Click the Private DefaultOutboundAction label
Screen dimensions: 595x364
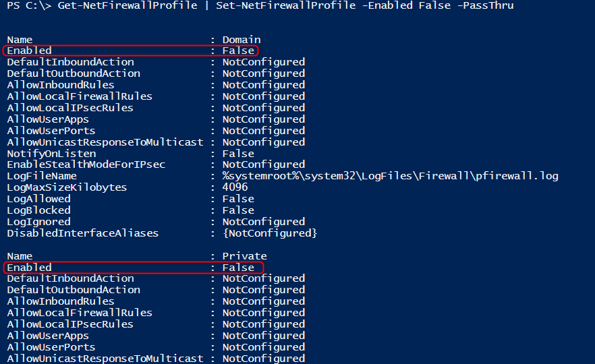click(x=74, y=290)
